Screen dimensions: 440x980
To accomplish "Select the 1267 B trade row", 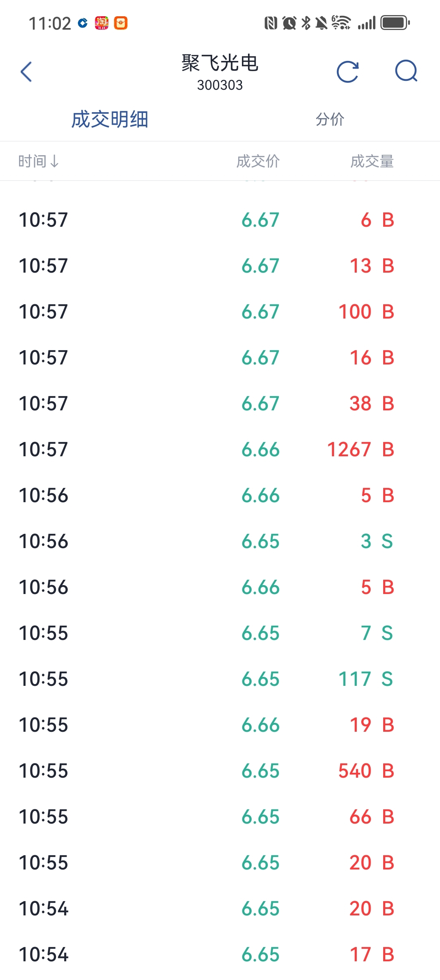I will (x=220, y=449).
